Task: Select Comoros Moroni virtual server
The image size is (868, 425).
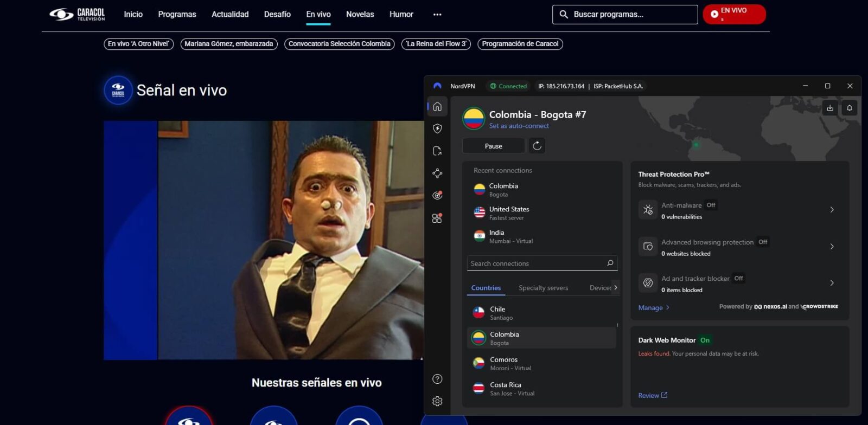Action: (541, 363)
